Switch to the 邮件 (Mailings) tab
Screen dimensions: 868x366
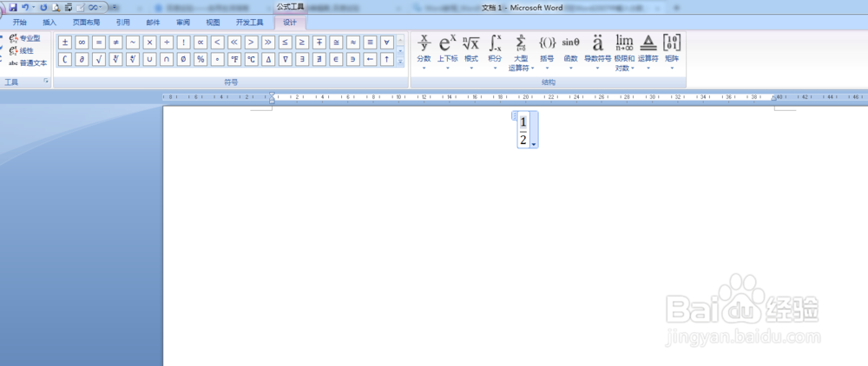point(154,23)
